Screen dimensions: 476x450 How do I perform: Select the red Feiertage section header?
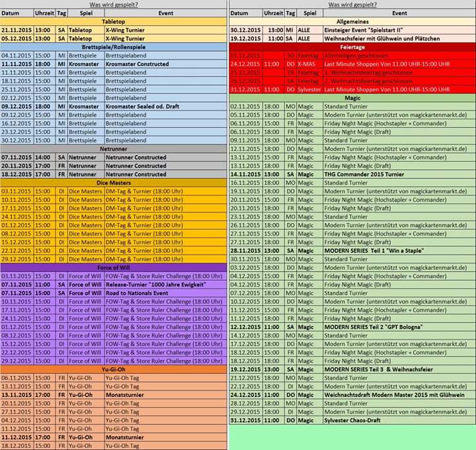pyautogui.click(x=352, y=48)
